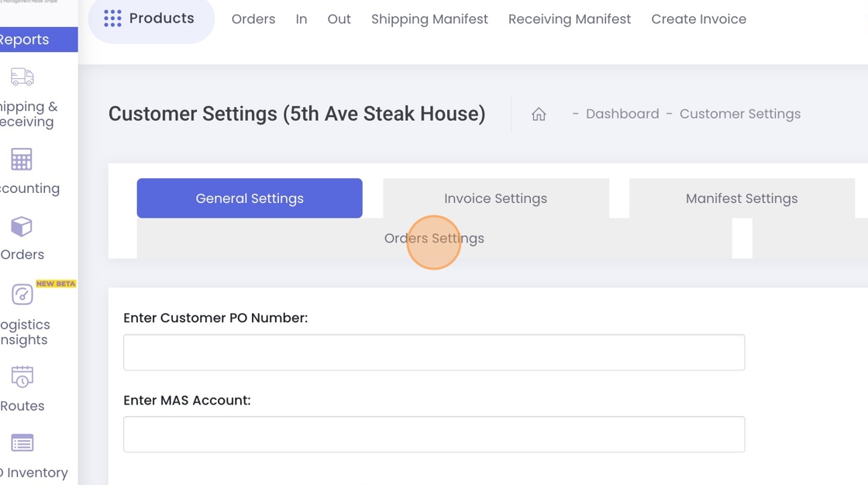
Task: Select the Inventory list icon
Action: pyautogui.click(x=22, y=443)
